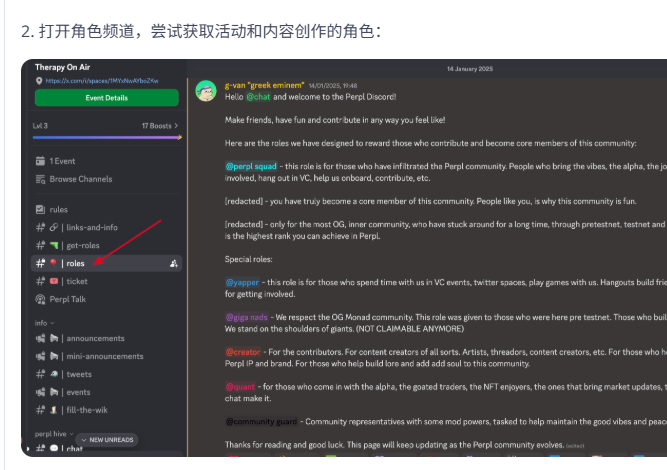Click the server boost progress bar
Screen dimensions: 667x470
(107, 137)
